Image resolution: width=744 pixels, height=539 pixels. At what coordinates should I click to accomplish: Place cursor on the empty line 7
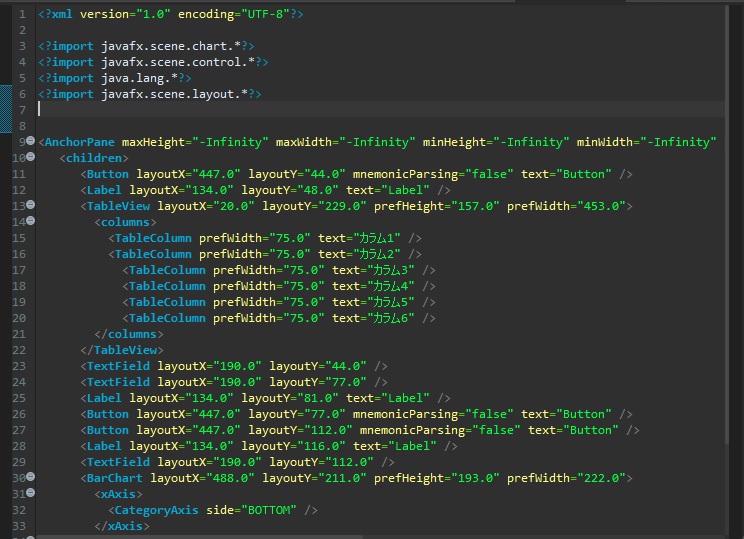coord(300,110)
